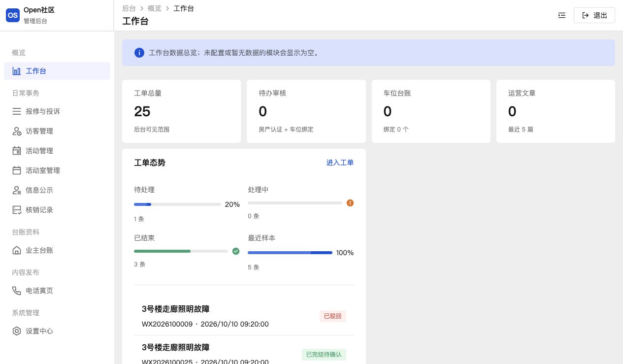
Task: Click the 3 条 count under 已结束
Action: [x=139, y=264]
